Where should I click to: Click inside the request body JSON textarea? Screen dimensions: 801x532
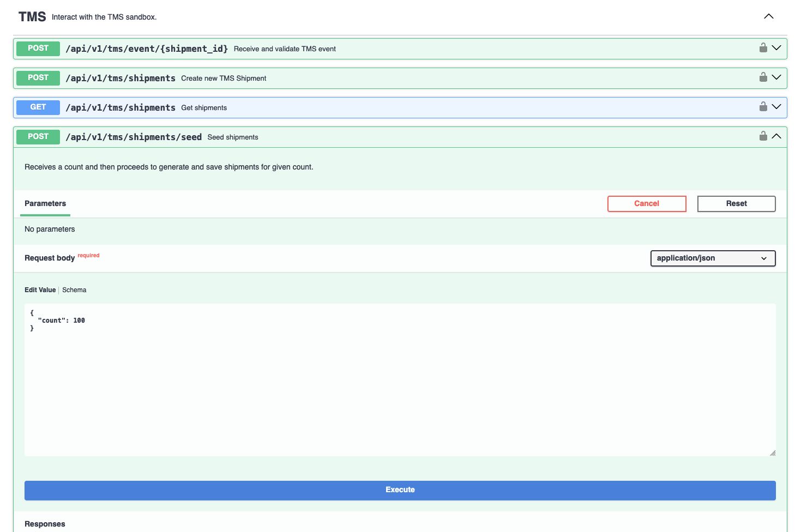400,382
